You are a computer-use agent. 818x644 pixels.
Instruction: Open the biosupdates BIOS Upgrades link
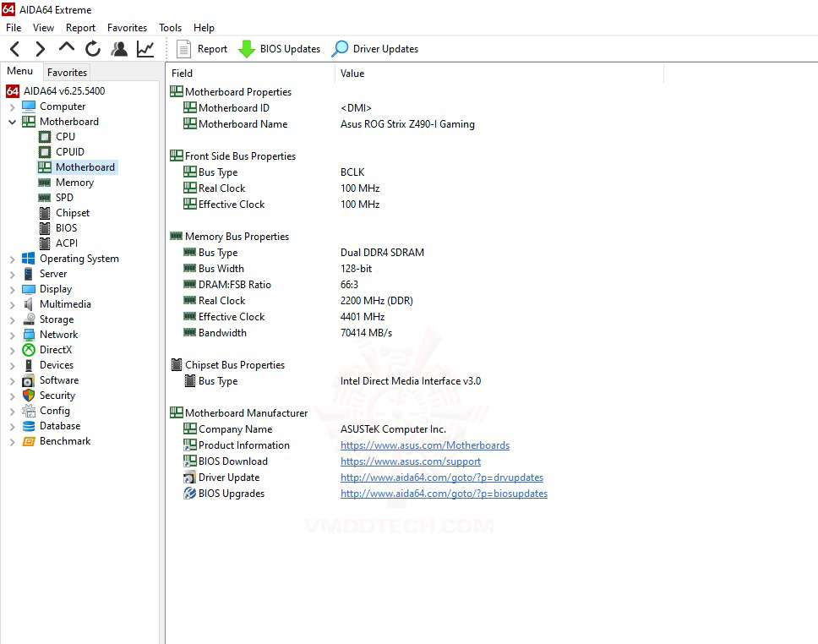click(444, 494)
